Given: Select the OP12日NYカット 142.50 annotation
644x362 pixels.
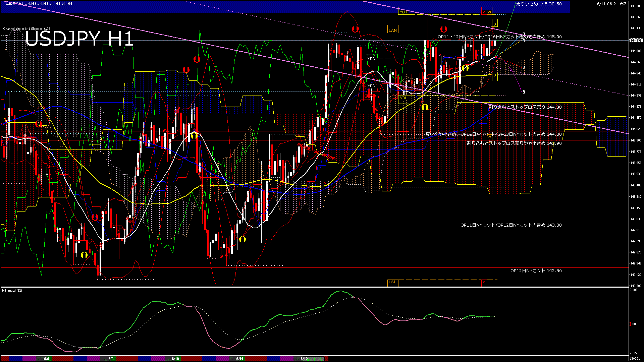Looking at the screenshot, I should [x=536, y=271].
